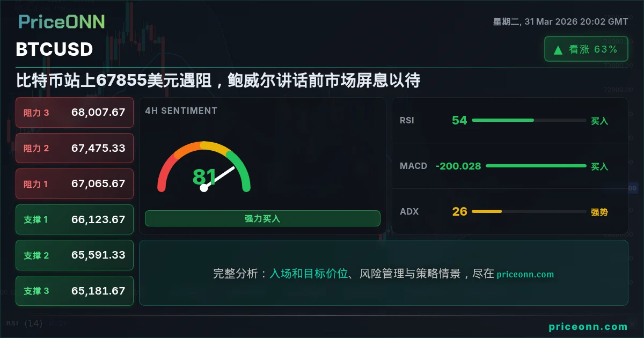The image size is (644, 338).
Task: Click the priceonn.com footer text
Action: click(x=588, y=327)
